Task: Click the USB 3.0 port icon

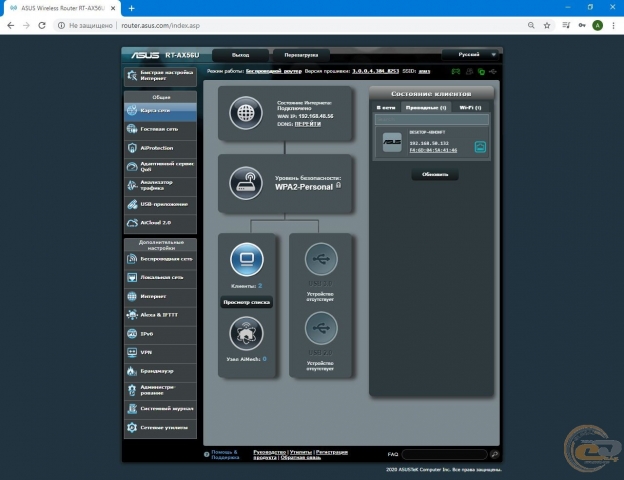Action: (x=321, y=259)
